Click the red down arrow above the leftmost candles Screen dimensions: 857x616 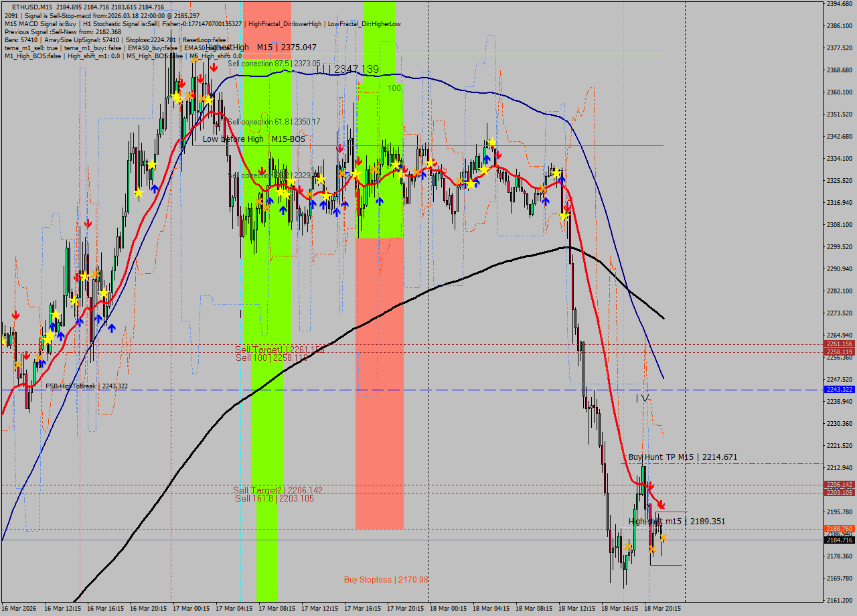pos(15,313)
